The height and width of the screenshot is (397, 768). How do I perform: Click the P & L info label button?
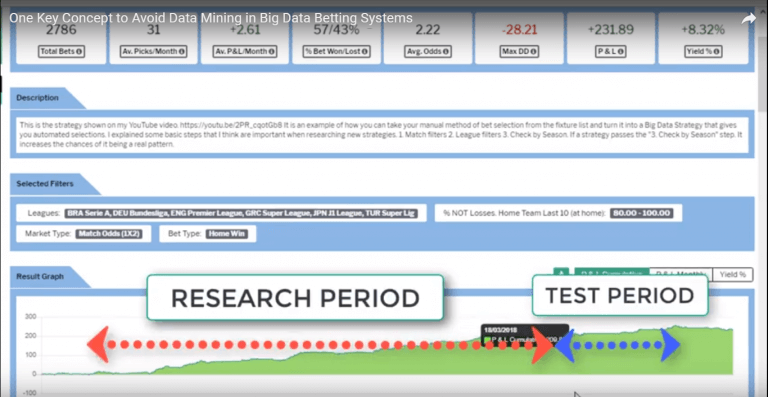click(x=611, y=51)
